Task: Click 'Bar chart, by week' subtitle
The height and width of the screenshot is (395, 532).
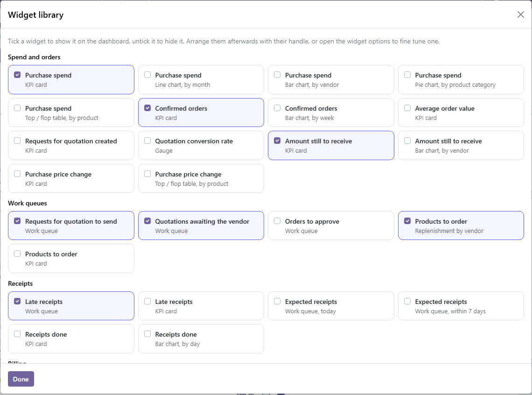Action: [x=309, y=118]
